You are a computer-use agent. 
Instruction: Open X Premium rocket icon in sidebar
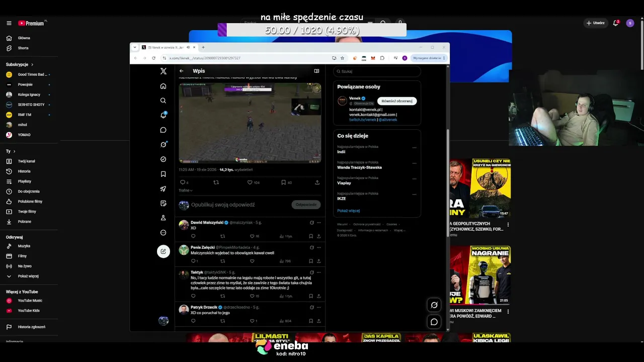tap(163, 189)
